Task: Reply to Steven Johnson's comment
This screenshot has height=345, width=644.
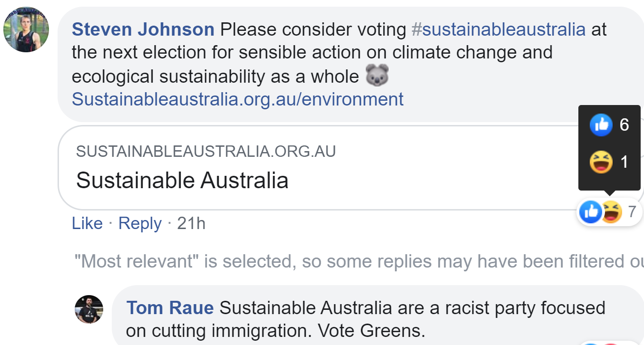Action: point(140,223)
